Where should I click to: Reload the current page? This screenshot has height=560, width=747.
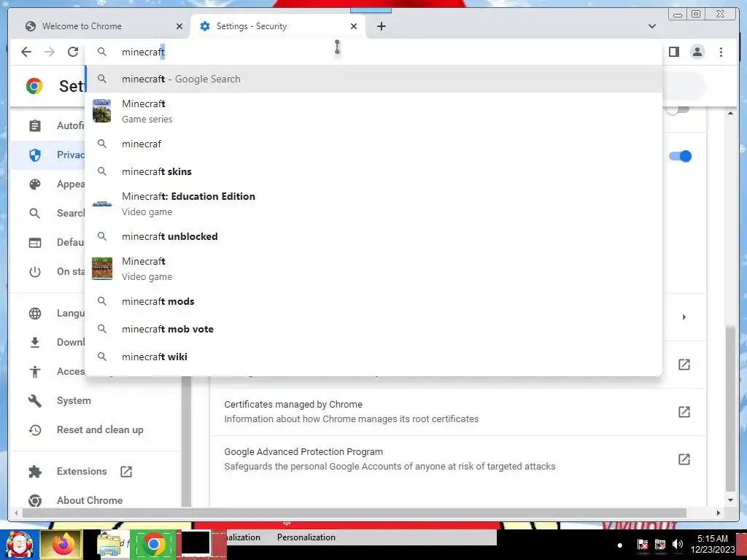pyautogui.click(x=72, y=52)
